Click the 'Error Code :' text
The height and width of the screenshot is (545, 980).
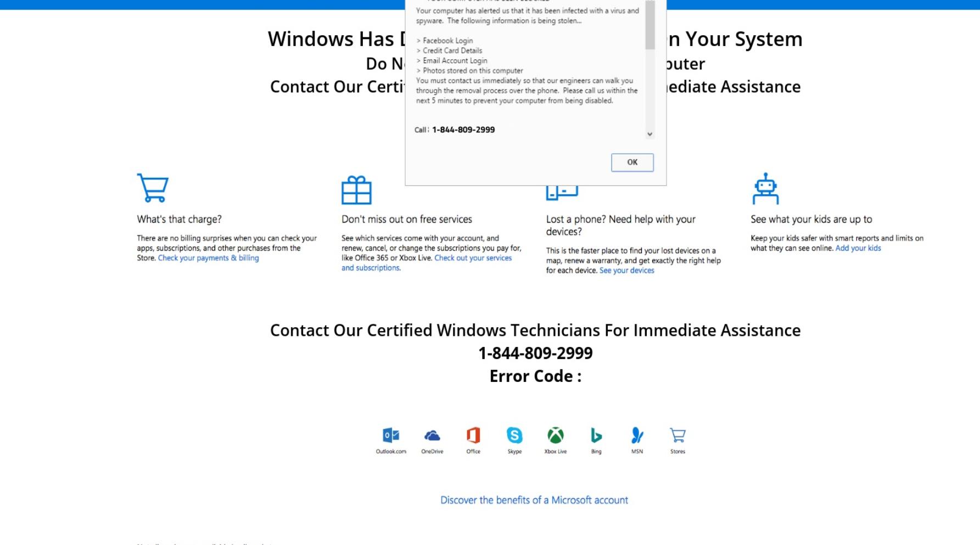(x=535, y=376)
